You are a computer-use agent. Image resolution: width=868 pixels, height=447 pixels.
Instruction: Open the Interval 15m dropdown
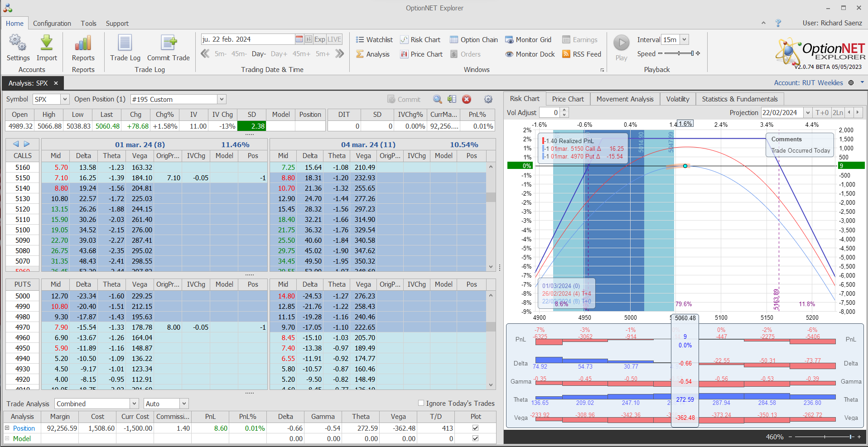(685, 40)
